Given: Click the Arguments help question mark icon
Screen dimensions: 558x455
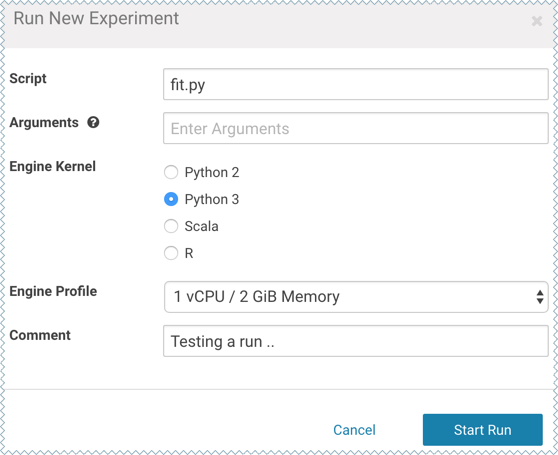Looking at the screenshot, I should [x=93, y=122].
